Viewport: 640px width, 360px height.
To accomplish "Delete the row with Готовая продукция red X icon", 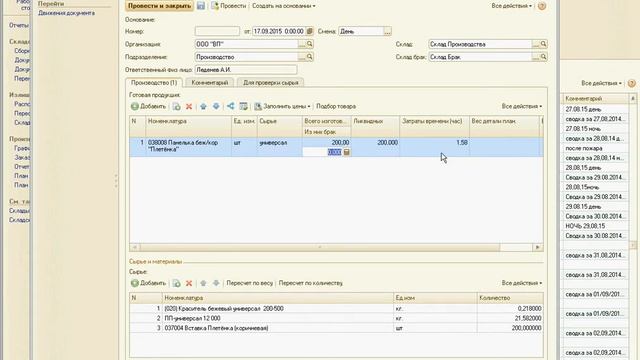I will tap(189, 106).
